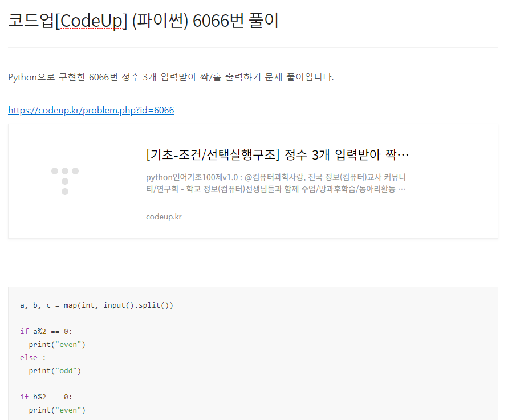Click the python언어기초100제 card description text
508x420 pixels.
276,183
